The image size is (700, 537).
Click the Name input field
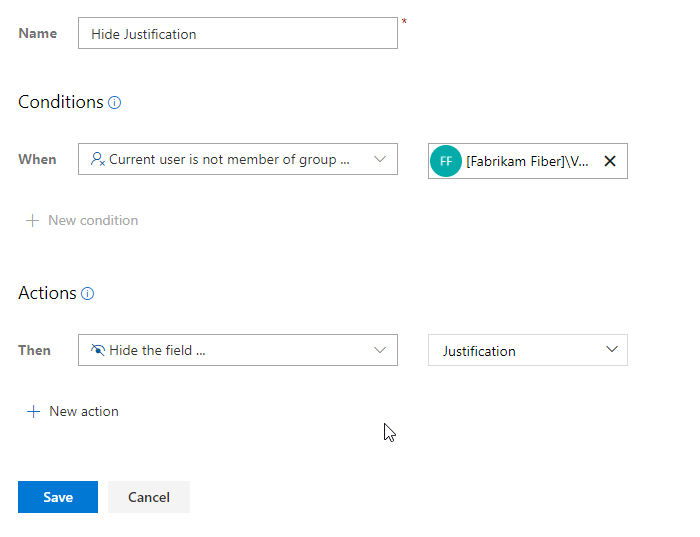click(238, 33)
